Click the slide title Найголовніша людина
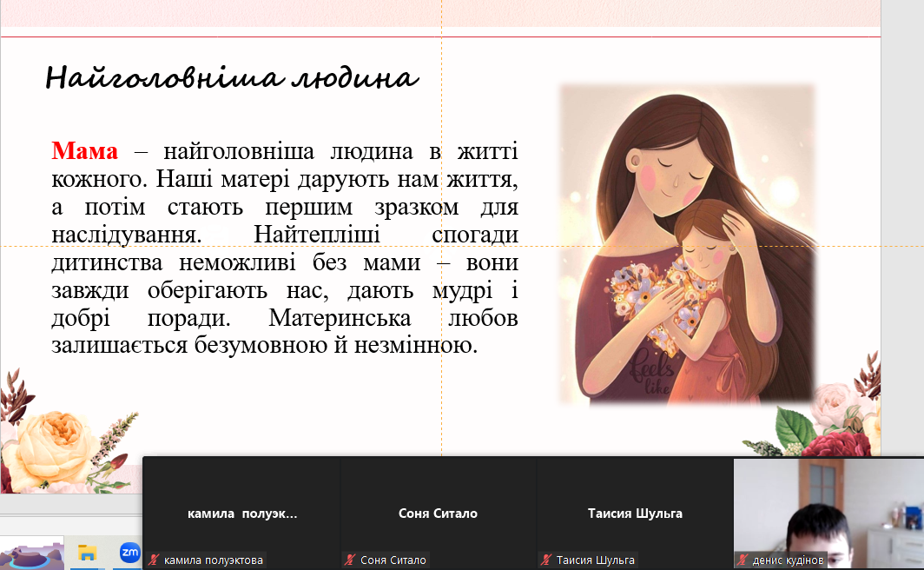 click(x=232, y=78)
